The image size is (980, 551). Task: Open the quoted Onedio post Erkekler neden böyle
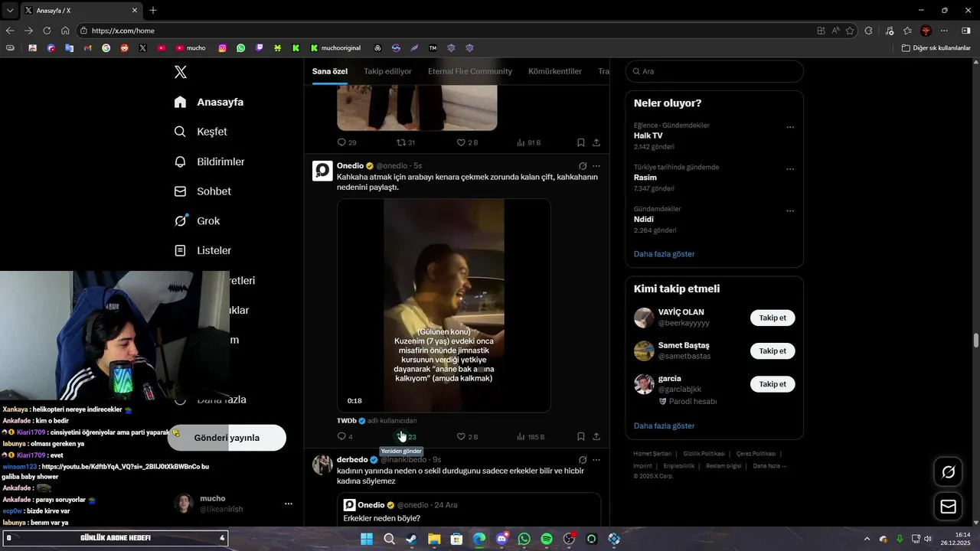click(x=469, y=509)
